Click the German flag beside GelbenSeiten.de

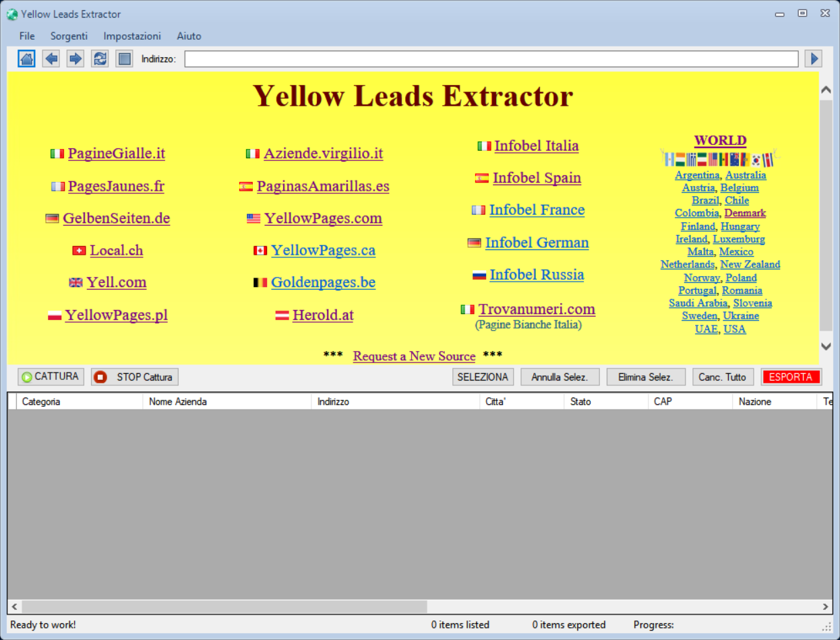[52, 218]
